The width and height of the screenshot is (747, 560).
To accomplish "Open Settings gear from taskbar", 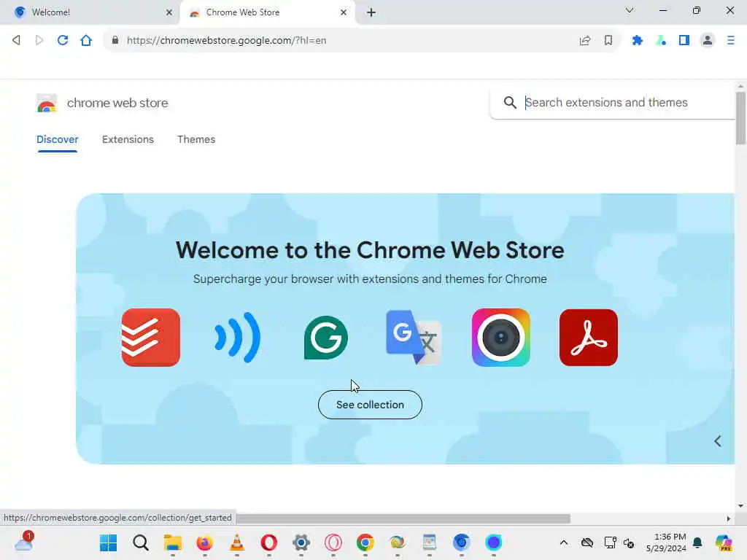I will coord(301,542).
